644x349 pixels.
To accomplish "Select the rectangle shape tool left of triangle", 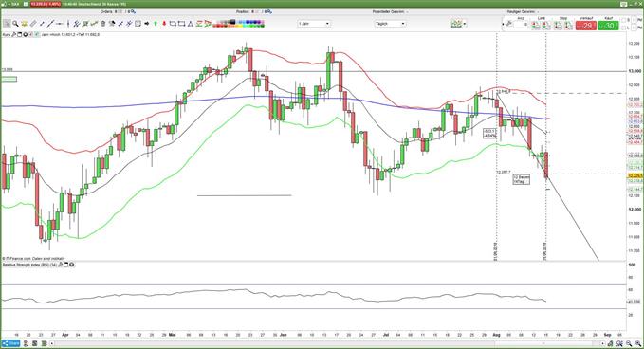I will 181,24.
